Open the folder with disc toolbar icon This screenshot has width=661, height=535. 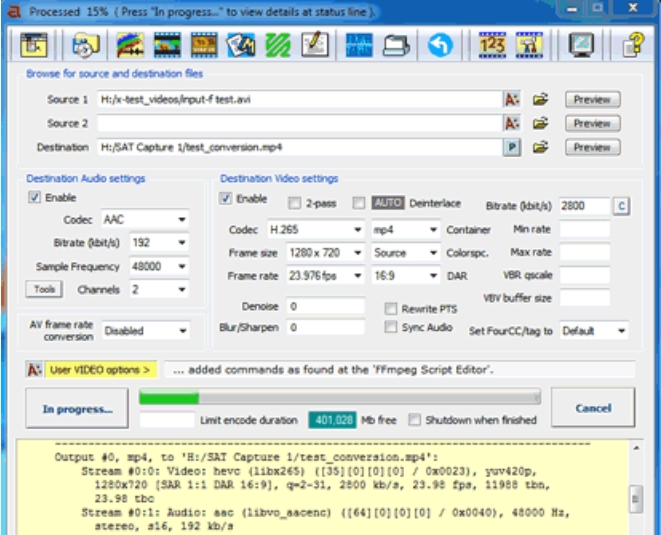click(86, 45)
